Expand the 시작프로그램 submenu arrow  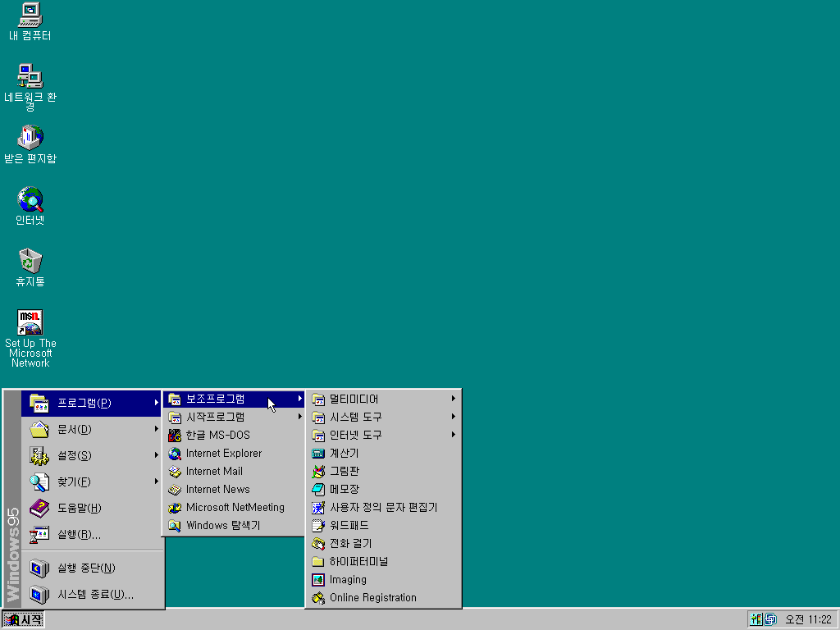[299, 416]
